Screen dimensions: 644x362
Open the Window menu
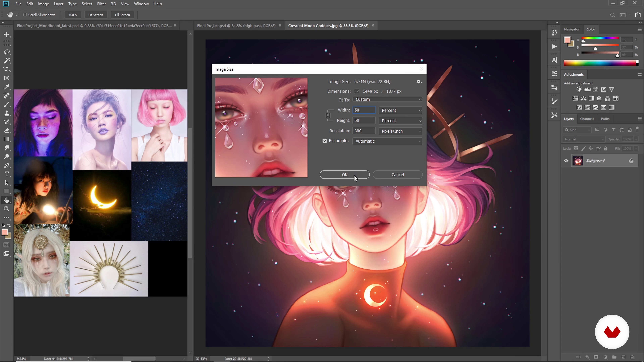[x=141, y=4]
